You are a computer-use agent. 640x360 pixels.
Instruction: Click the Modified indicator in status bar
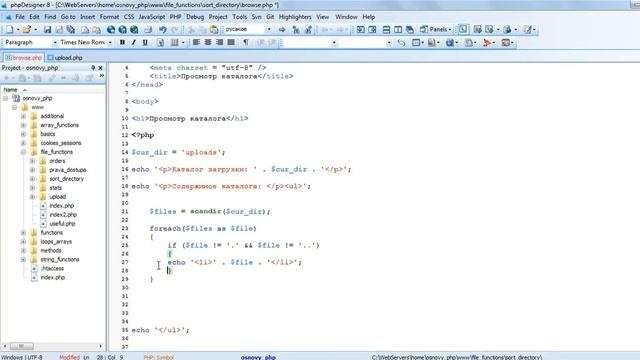click(x=69, y=357)
